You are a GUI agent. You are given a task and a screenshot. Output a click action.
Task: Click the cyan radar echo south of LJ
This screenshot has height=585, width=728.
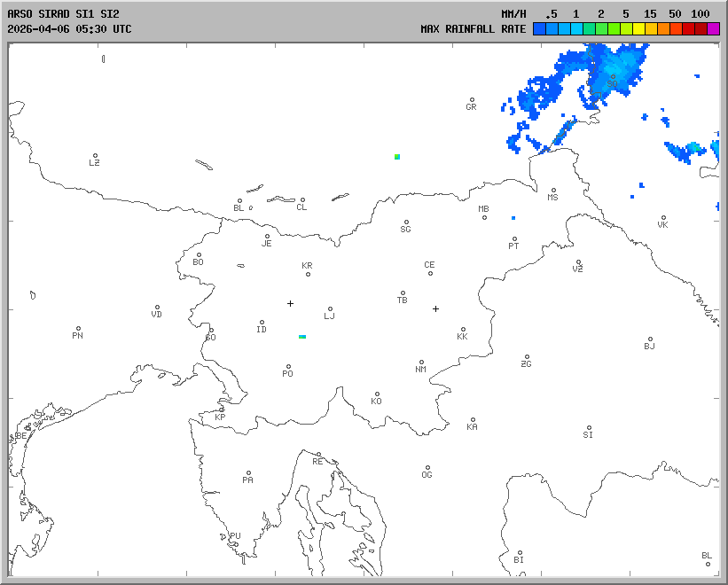[x=302, y=337]
